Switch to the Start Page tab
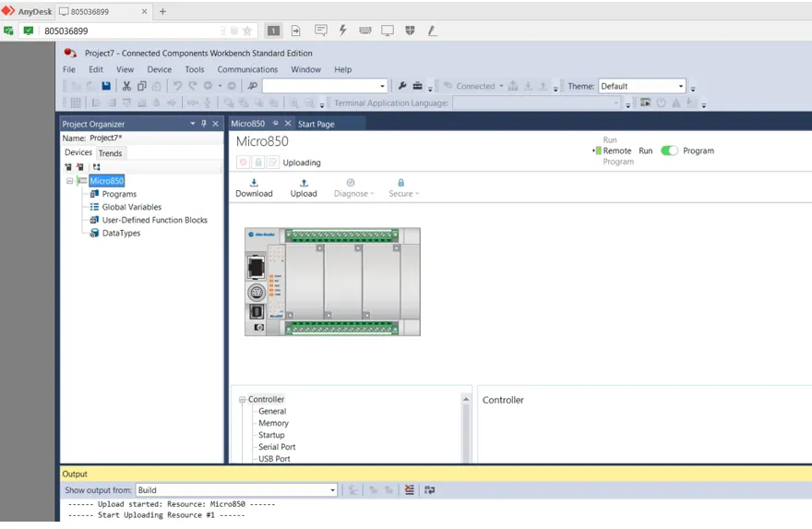 (316, 124)
